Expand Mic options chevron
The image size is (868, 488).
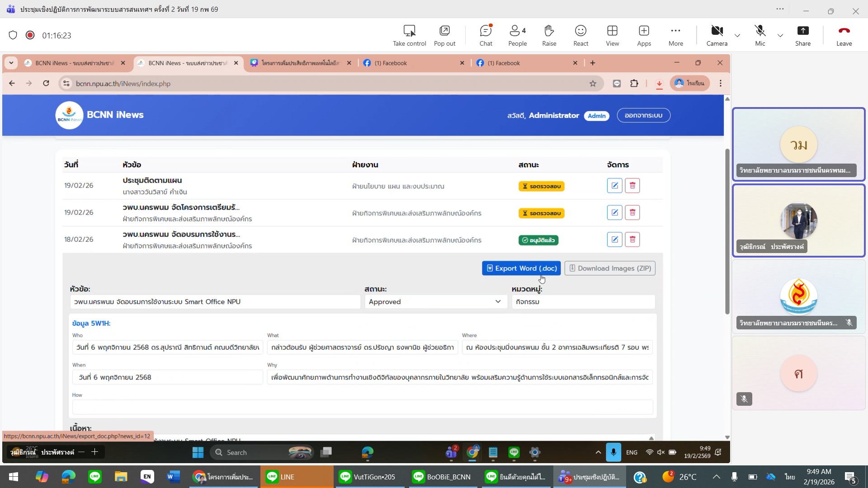point(780,36)
